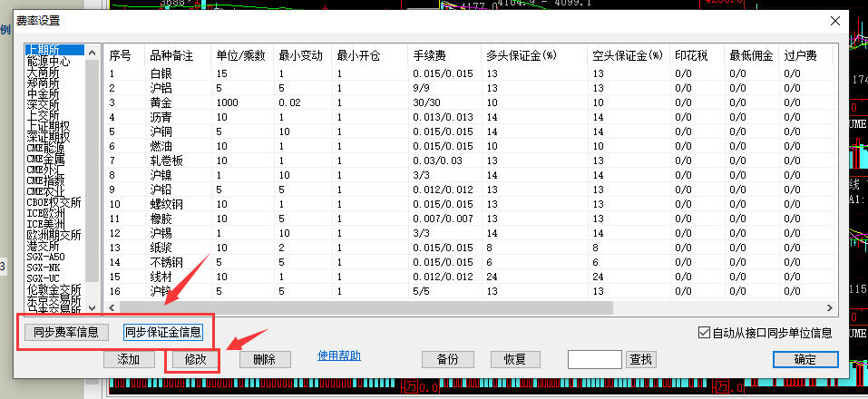
Task: Click the 手续费 column header
Action: (x=445, y=55)
